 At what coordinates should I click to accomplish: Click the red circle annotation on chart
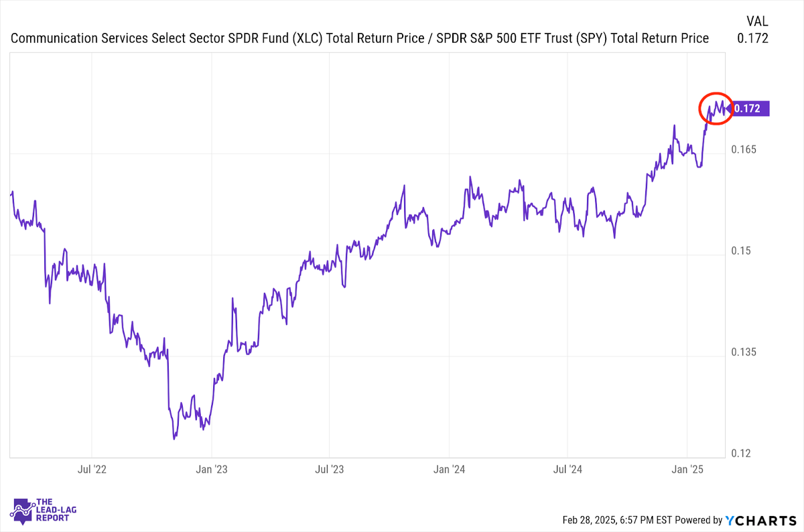pyautogui.click(x=716, y=109)
